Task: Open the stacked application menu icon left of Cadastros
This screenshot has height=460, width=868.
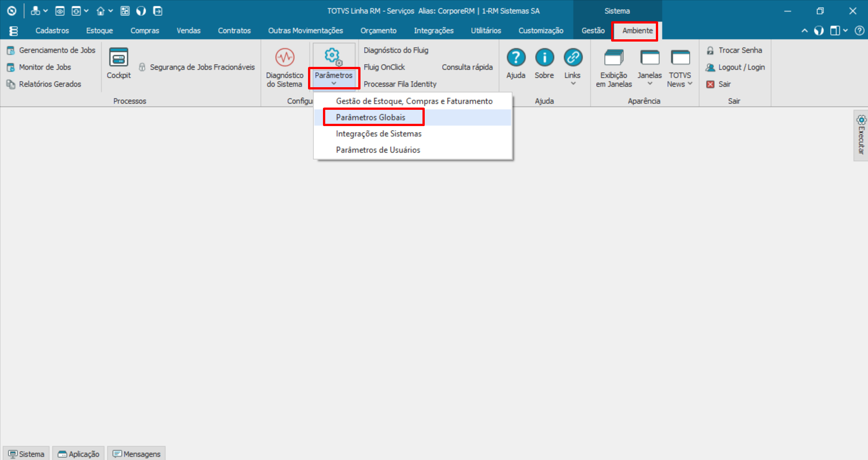Action: coord(14,31)
